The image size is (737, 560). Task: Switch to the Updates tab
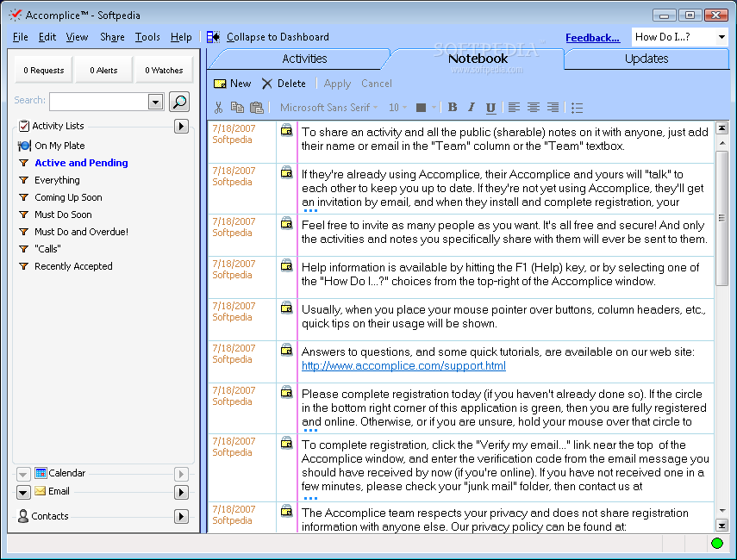point(646,59)
